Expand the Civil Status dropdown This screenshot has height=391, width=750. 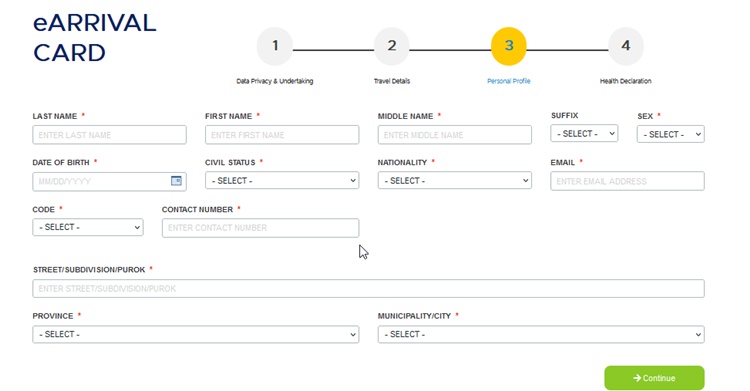coord(282,180)
